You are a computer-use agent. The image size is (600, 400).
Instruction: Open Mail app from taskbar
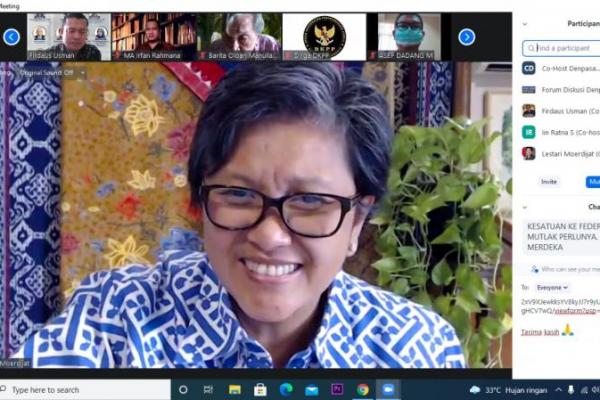pyautogui.click(x=311, y=390)
